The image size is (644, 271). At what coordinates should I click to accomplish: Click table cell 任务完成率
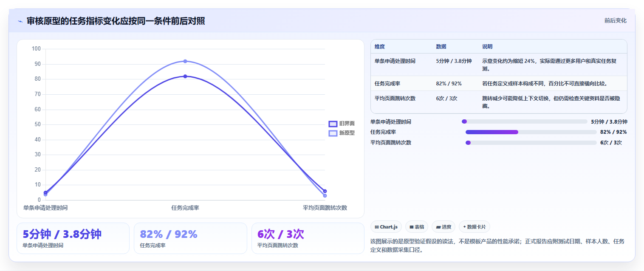click(387, 84)
